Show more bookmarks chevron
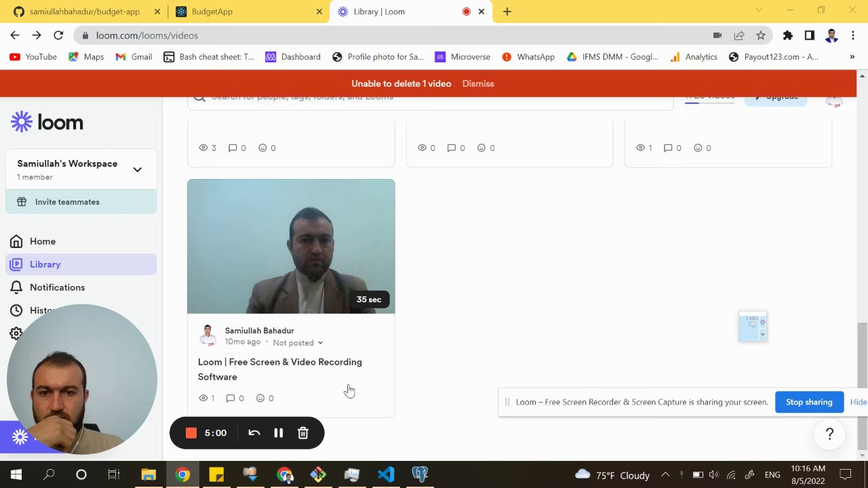This screenshot has width=868, height=488. (852, 57)
